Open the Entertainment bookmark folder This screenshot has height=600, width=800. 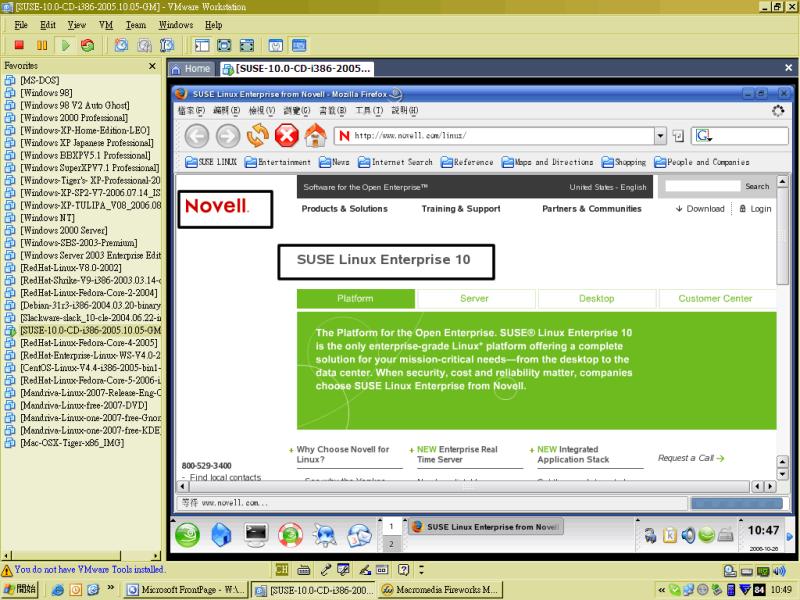coord(278,162)
